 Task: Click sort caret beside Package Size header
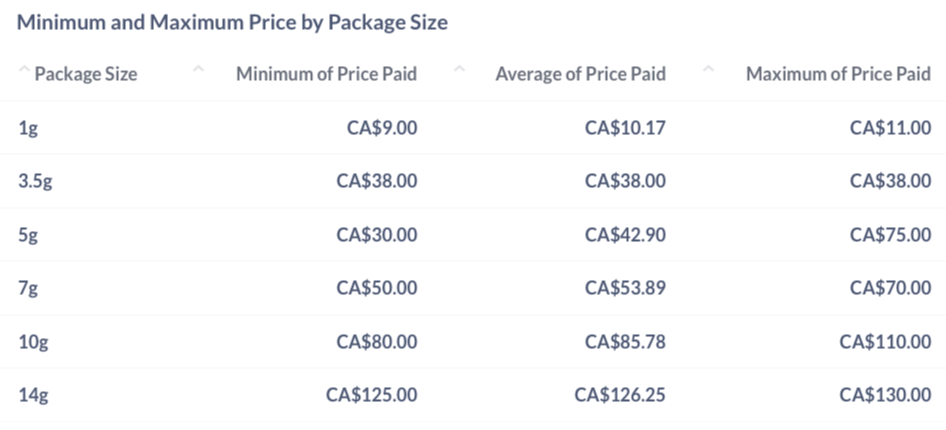coord(24,70)
